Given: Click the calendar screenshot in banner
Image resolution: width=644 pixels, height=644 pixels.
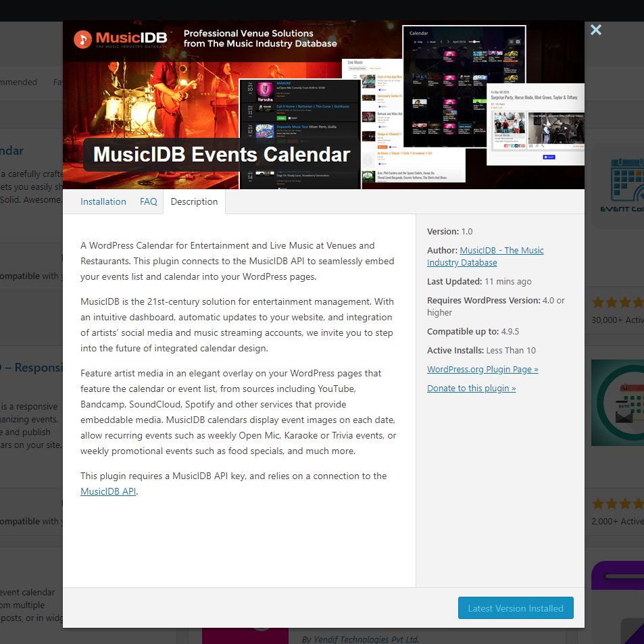Looking at the screenshot, I should tap(464, 86).
